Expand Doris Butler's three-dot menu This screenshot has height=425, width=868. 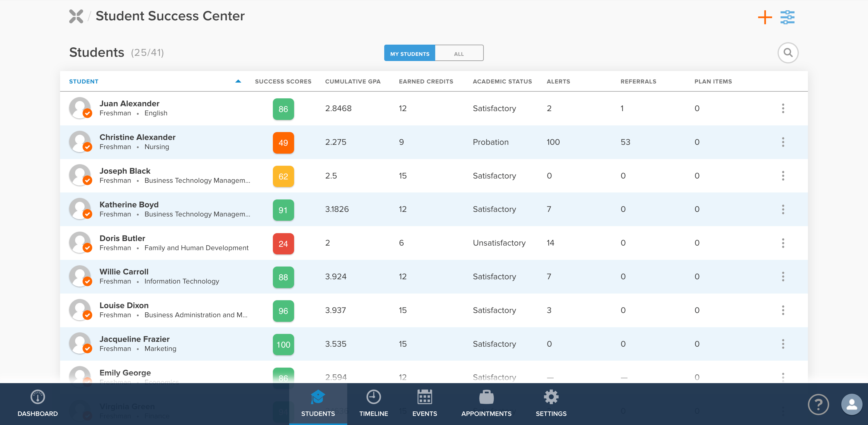coord(783,243)
